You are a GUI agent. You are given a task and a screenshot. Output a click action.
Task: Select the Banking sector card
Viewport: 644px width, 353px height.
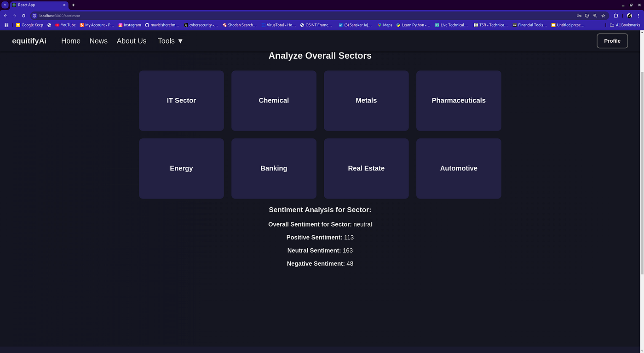(274, 169)
